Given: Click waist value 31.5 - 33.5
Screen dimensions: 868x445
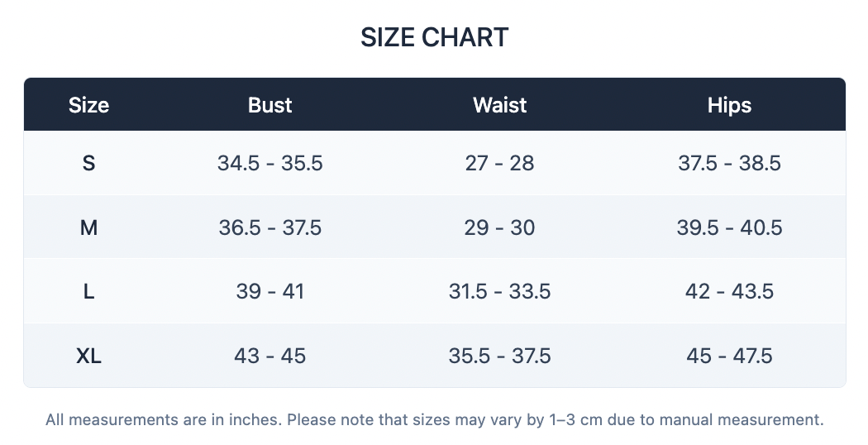Looking at the screenshot, I should pyautogui.click(x=499, y=291).
